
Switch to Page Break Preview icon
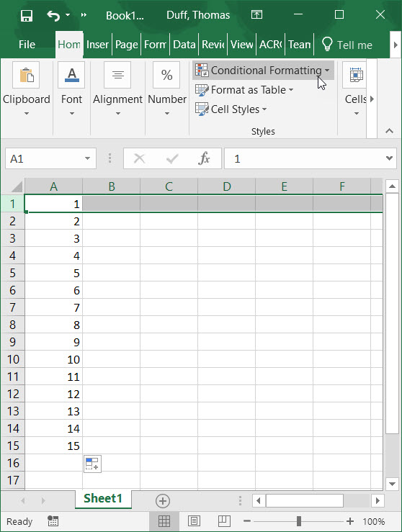pos(224,520)
